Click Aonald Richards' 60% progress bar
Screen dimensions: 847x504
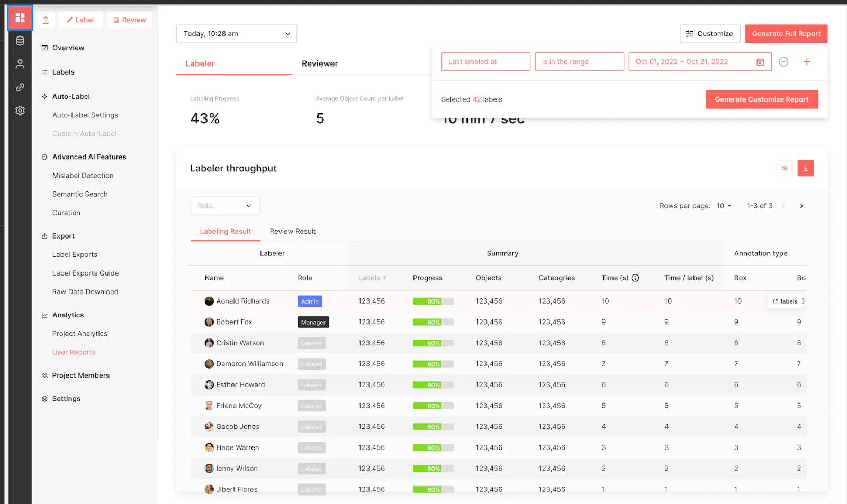[x=432, y=301]
